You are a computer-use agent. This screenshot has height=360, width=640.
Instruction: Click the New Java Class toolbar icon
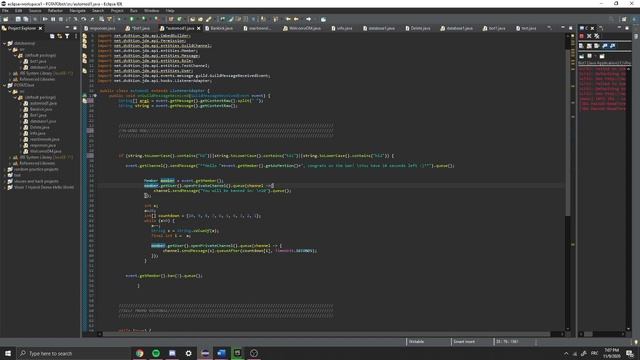tap(179, 19)
